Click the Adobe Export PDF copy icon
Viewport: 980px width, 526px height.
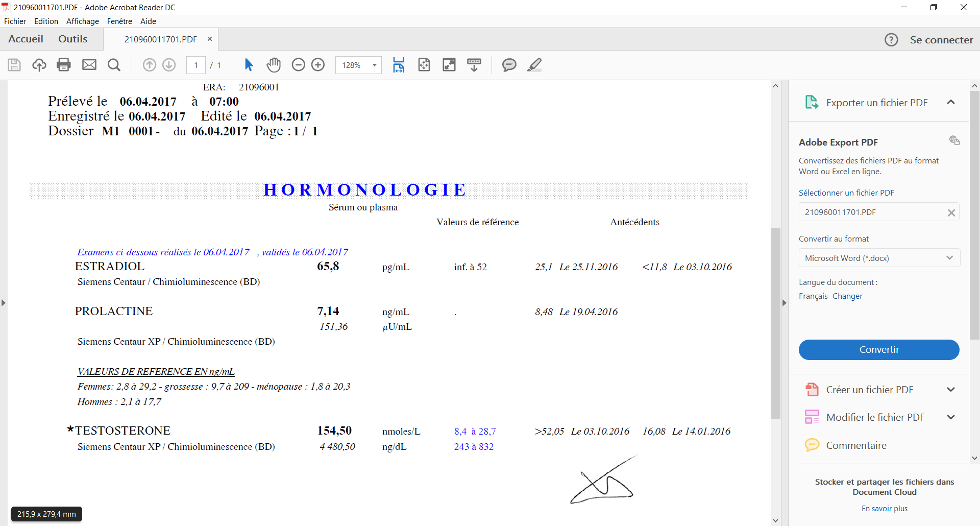coord(954,140)
